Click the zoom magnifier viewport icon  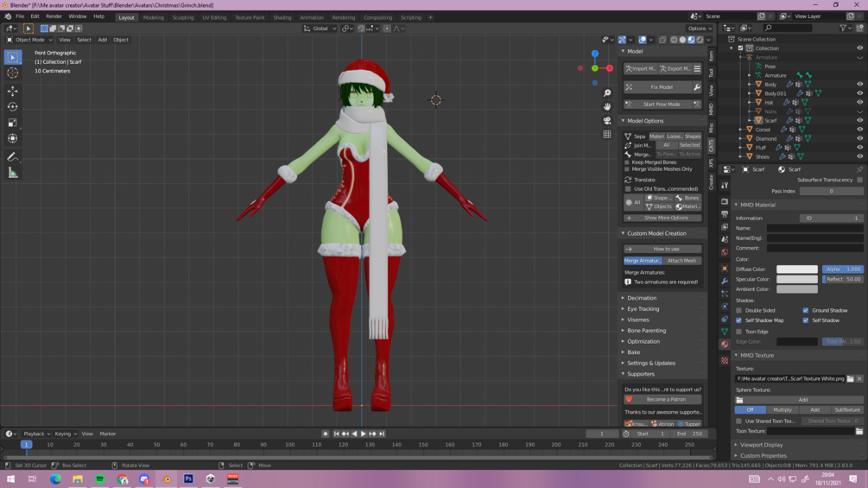click(x=607, y=93)
